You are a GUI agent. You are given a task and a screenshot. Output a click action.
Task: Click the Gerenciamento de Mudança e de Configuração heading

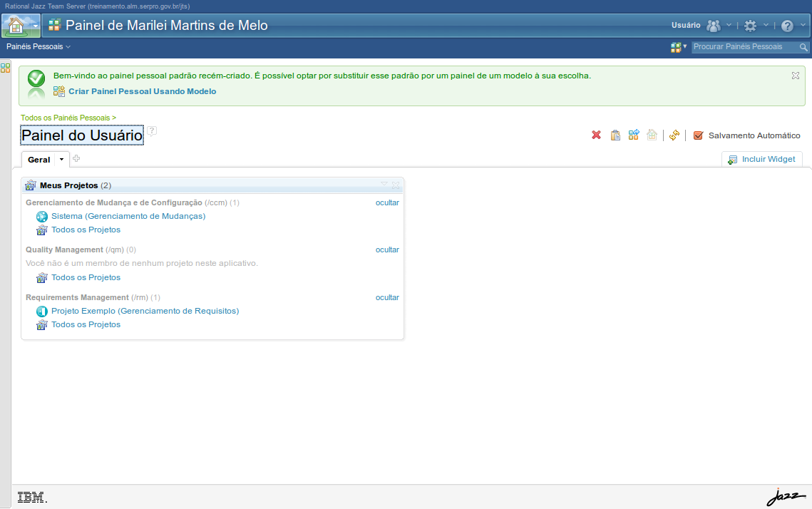114,202
